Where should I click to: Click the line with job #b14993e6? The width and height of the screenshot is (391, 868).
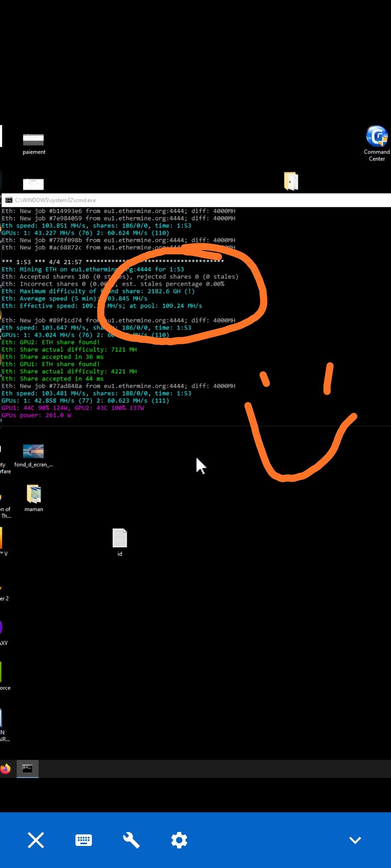(x=118, y=211)
